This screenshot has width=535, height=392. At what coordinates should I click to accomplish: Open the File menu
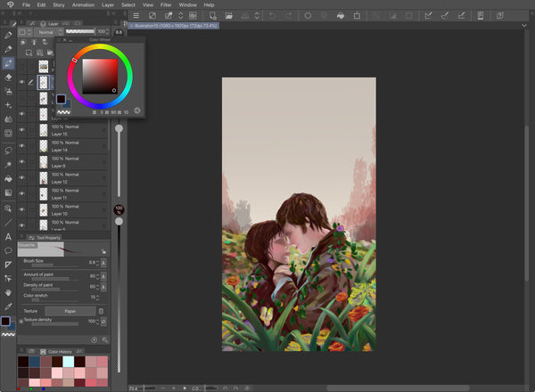point(26,4)
